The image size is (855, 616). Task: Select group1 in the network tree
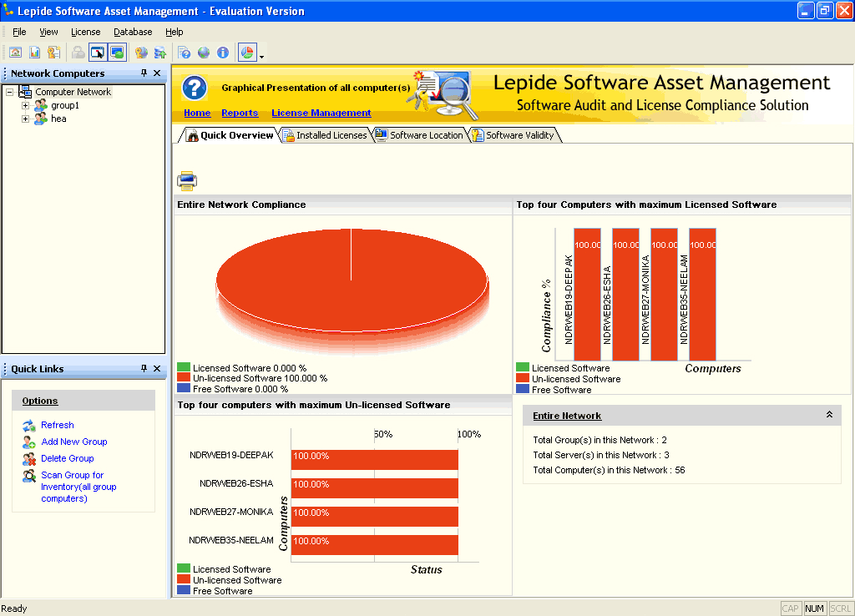coord(65,105)
